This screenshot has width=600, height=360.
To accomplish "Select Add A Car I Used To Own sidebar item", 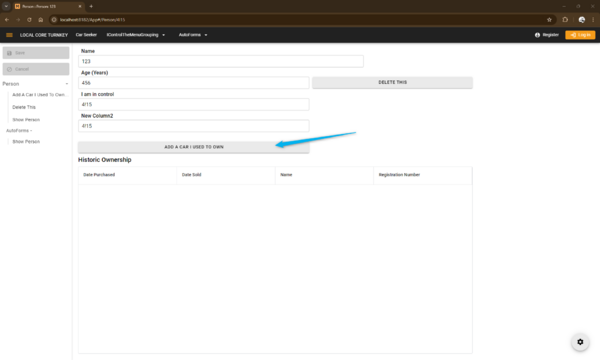I will point(39,95).
